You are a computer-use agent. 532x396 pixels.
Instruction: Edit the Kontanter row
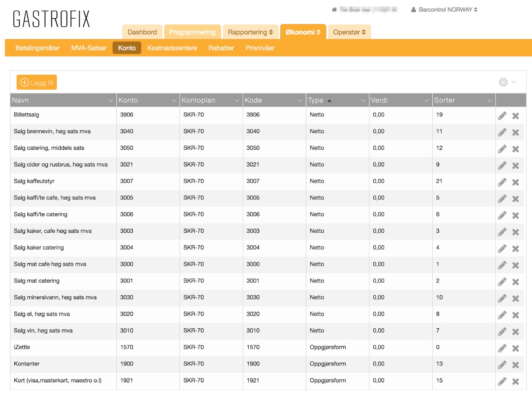tap(502, 365)
